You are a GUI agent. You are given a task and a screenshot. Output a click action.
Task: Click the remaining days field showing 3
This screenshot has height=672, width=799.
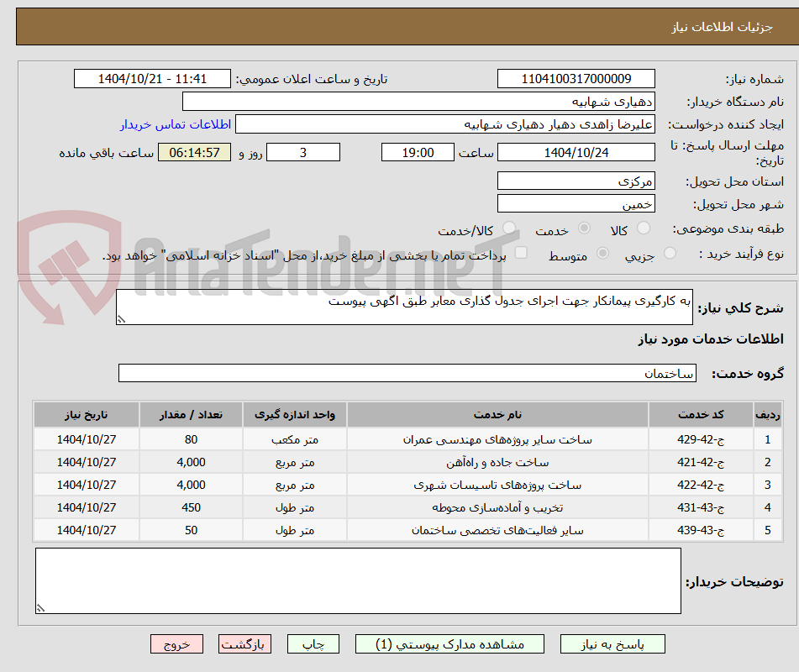pyautogui.click(x=303, y=152)
